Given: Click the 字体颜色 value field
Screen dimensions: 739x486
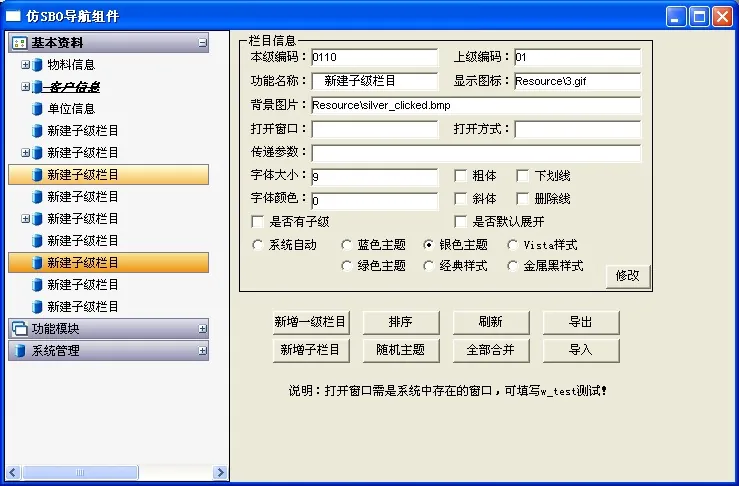Looking at the screenshot, I should (x=375, y=201).
